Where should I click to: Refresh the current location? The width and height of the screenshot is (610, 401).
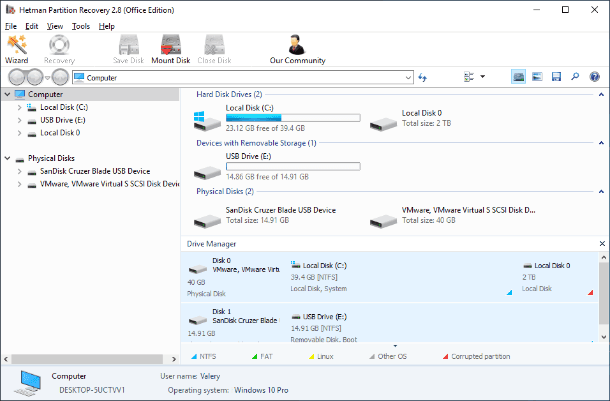coord(422,77)
